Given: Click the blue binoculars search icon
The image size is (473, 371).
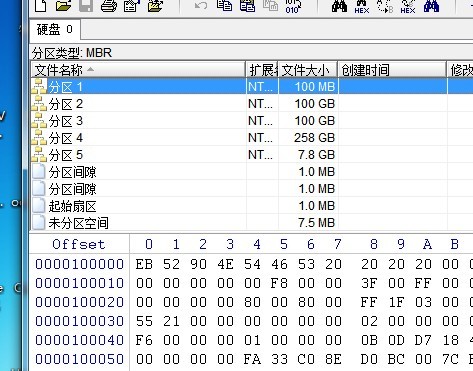Looking at the screenshot, I should click(431, 6).
